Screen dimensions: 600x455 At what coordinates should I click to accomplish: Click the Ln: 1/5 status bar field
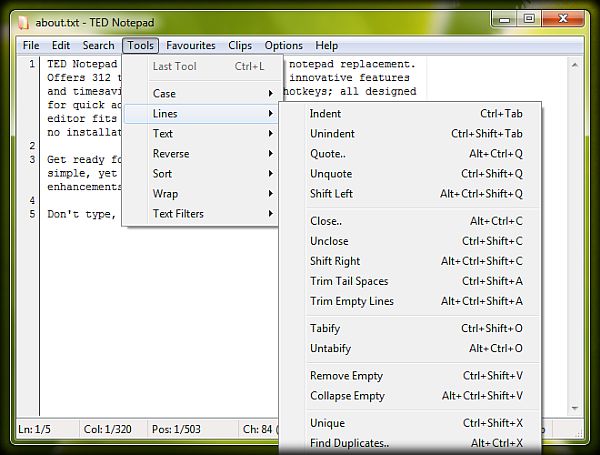(x=34, y=429)
